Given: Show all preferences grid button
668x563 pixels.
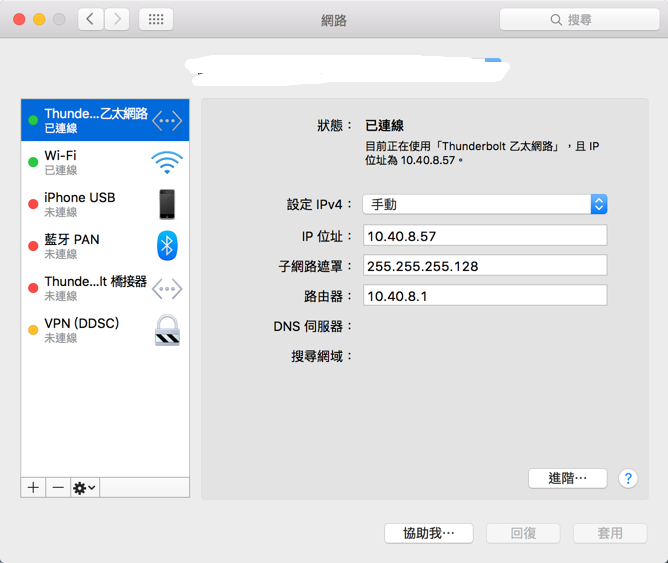Looking at the screenshot, I should [156, 19].
